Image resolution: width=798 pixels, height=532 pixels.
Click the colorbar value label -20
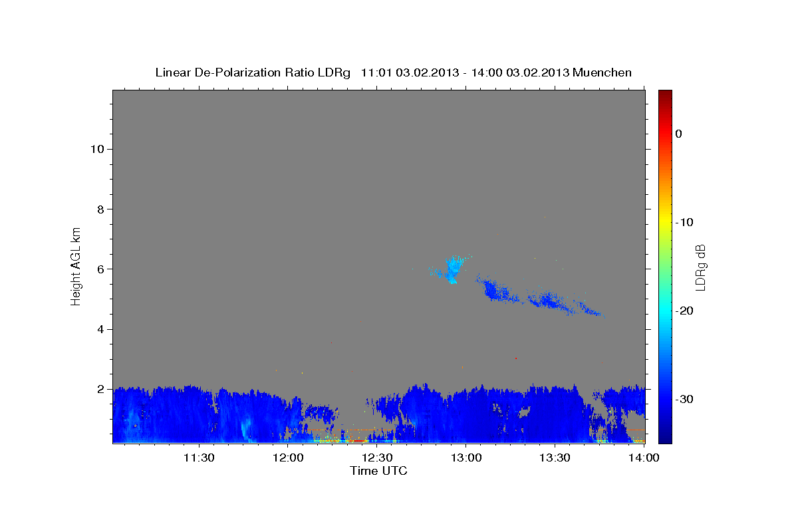point(684,311)
